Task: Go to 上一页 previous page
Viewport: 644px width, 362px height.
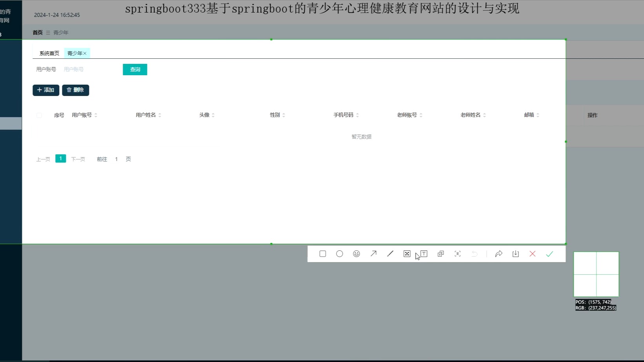Action: [43, 159]
